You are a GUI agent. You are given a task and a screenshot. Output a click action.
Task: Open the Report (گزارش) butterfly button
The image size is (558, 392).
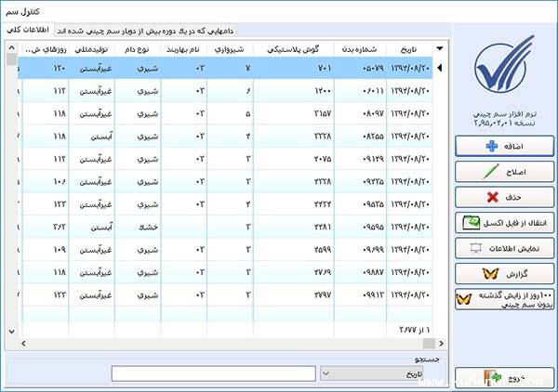(x=504, y=273)
